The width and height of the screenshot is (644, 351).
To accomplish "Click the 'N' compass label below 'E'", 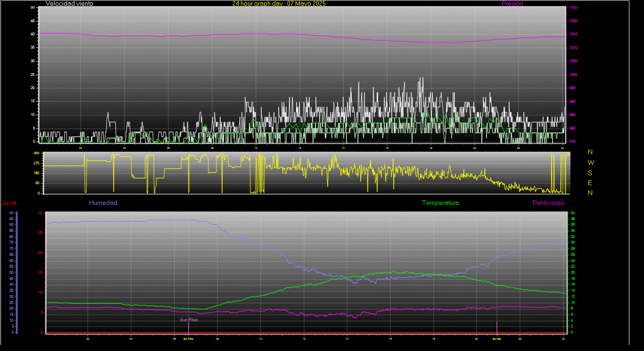I will 590,193.
